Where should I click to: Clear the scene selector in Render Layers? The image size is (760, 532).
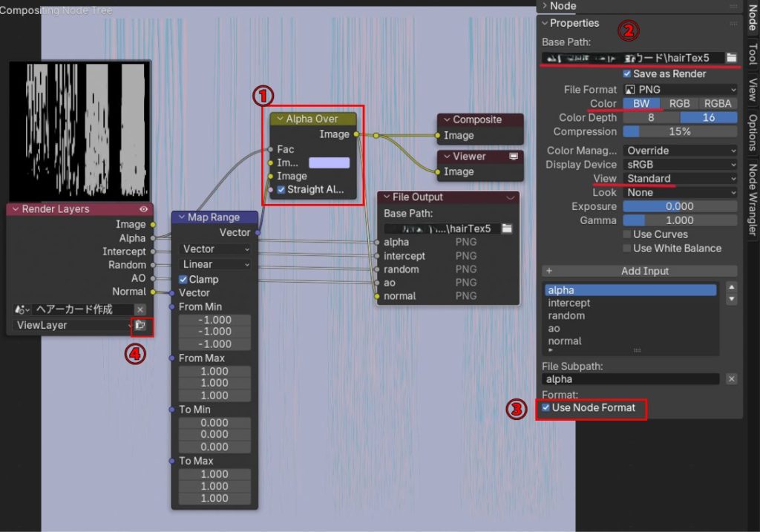pos(140,309)
